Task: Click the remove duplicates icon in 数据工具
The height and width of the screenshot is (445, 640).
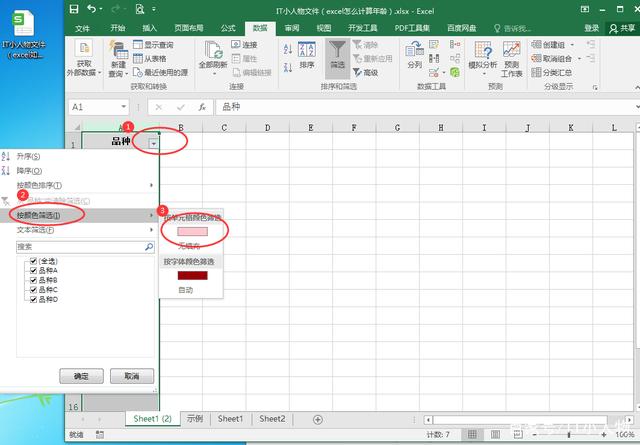Action: [434, 58]
